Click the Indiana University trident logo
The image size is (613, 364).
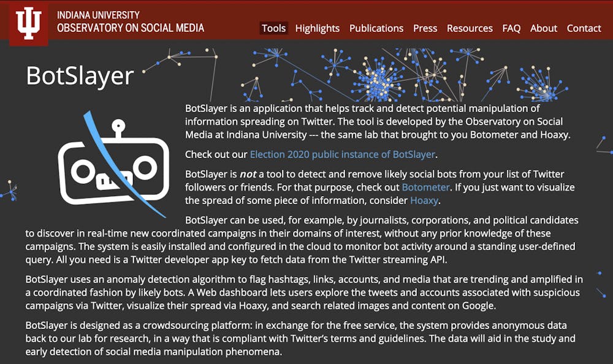29,23
